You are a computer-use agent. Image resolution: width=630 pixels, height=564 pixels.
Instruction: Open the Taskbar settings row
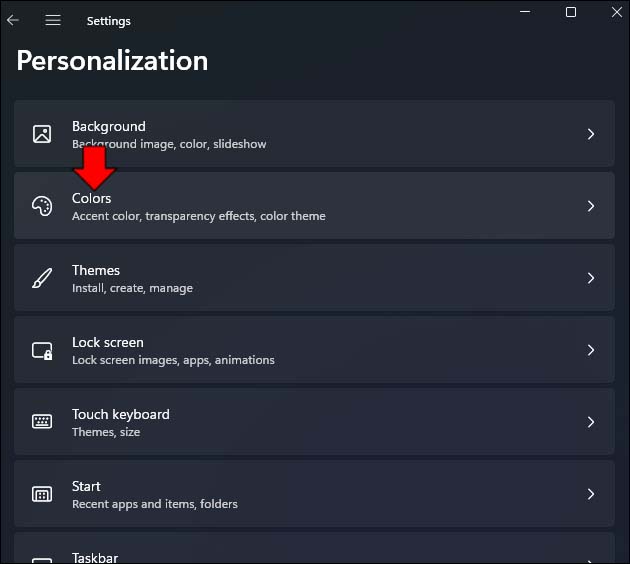300,555
